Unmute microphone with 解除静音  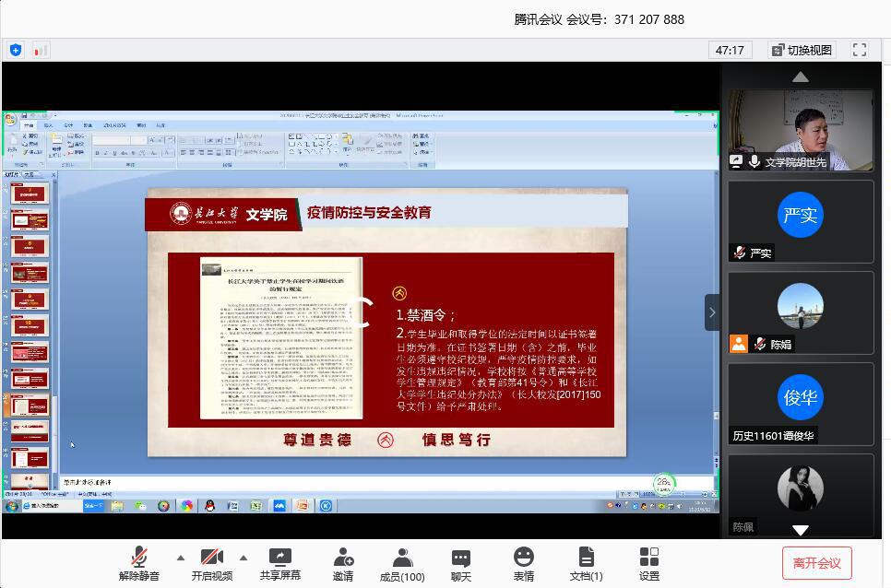(x=138, y=563)
